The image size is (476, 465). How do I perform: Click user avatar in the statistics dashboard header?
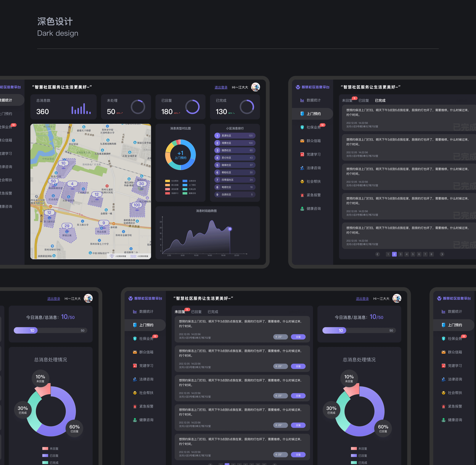(256, 87)
